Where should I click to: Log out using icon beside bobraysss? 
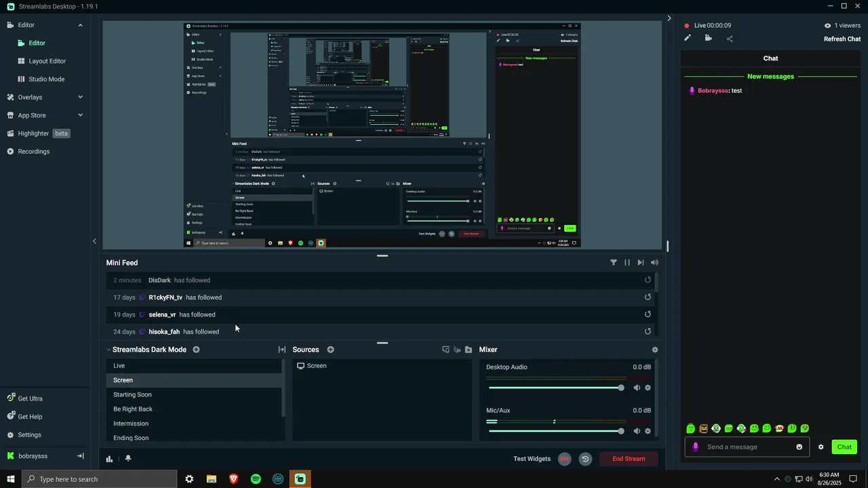tap(80, 456)
